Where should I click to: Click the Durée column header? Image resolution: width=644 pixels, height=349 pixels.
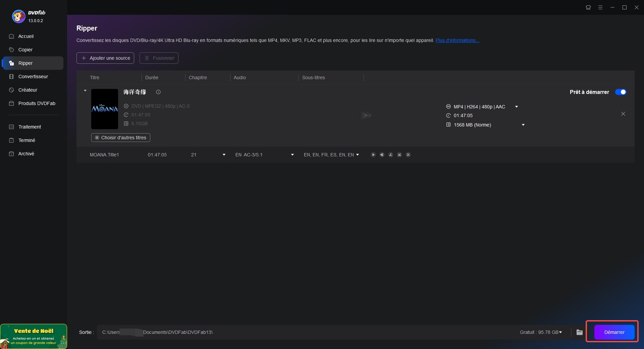click(x=152, y=78)
